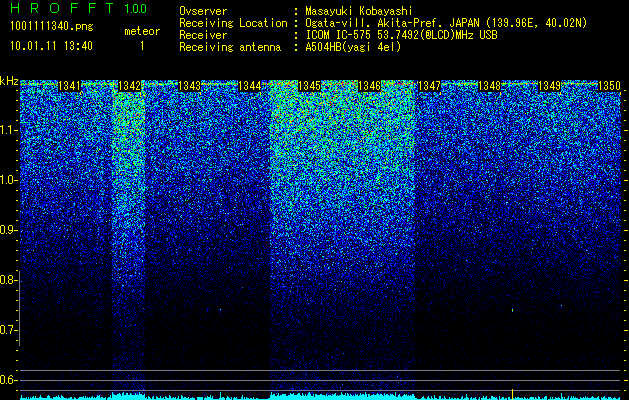This screenshot has height=400, width=629.
Task: Click the 1345 time marker
Action: pyautogui.click(x=309, y=86)
